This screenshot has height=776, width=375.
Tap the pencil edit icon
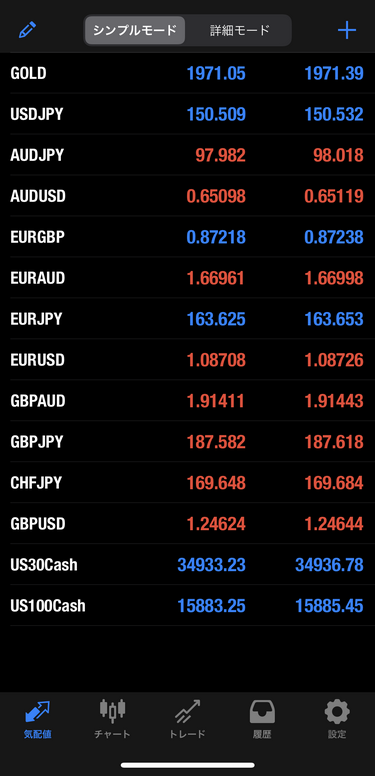(27, 30)
